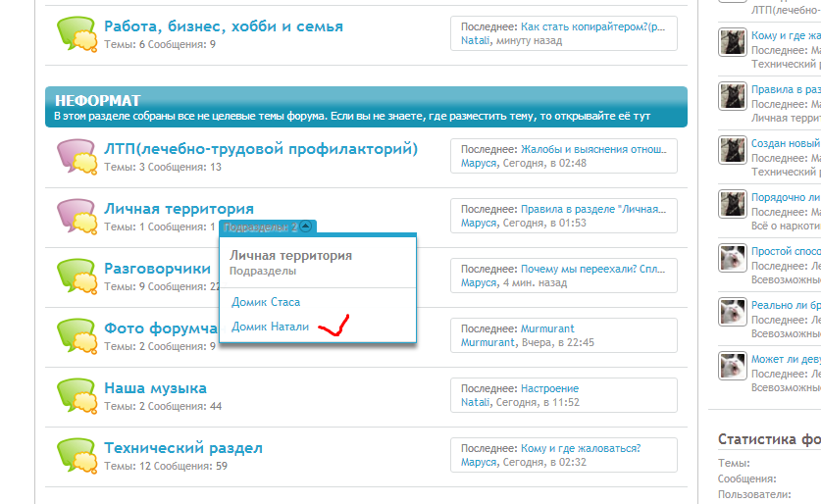Open last post 'Как стать копирайтером?'
Image resolution: width=821 pixels, height=504 pixels.
point(597,26)
